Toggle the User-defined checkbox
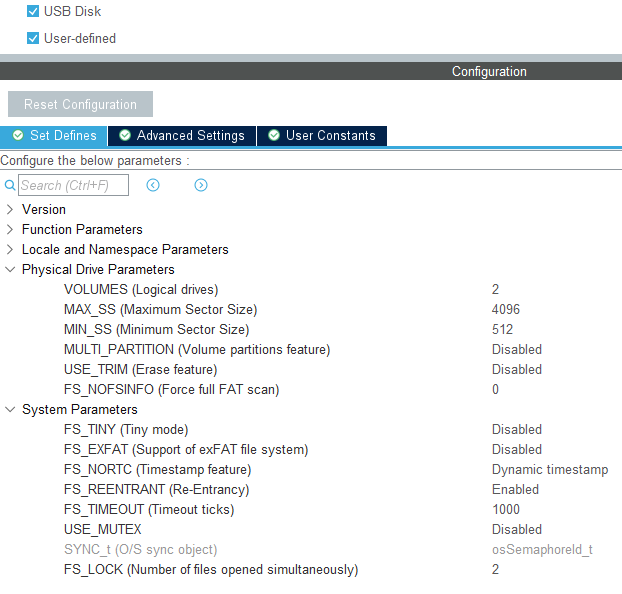 click(x=33, y=39)
